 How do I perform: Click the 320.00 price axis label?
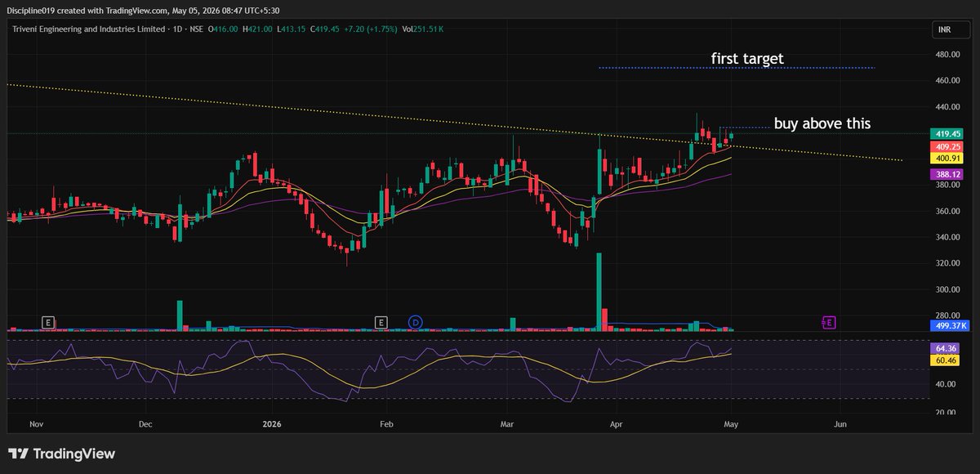[947, 263]
